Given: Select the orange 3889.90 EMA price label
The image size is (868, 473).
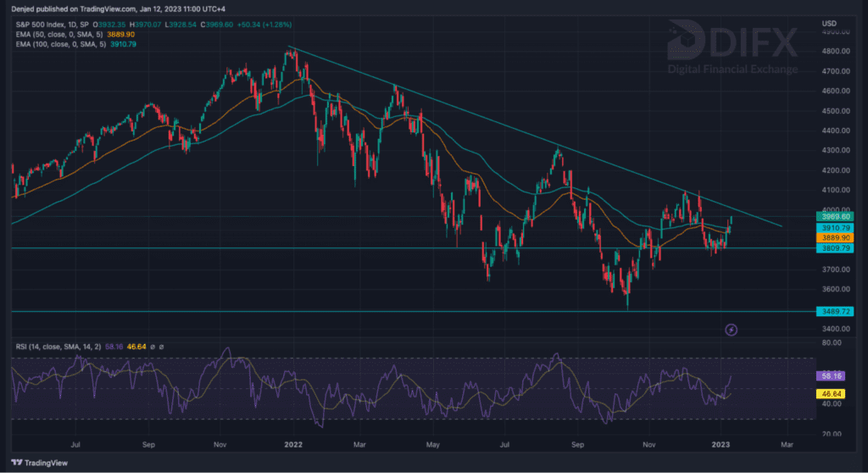Looking at the screenshot, I should [x=832, y=239].
